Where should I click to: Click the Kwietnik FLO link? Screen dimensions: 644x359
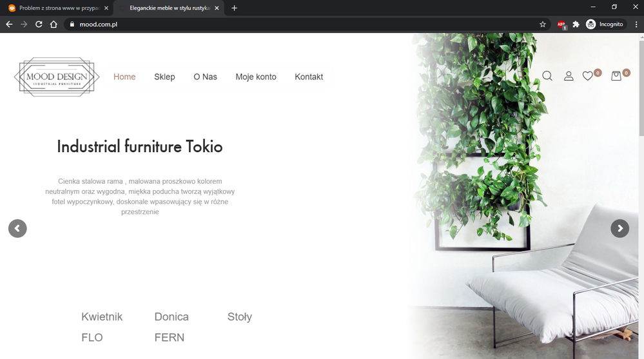102,327
